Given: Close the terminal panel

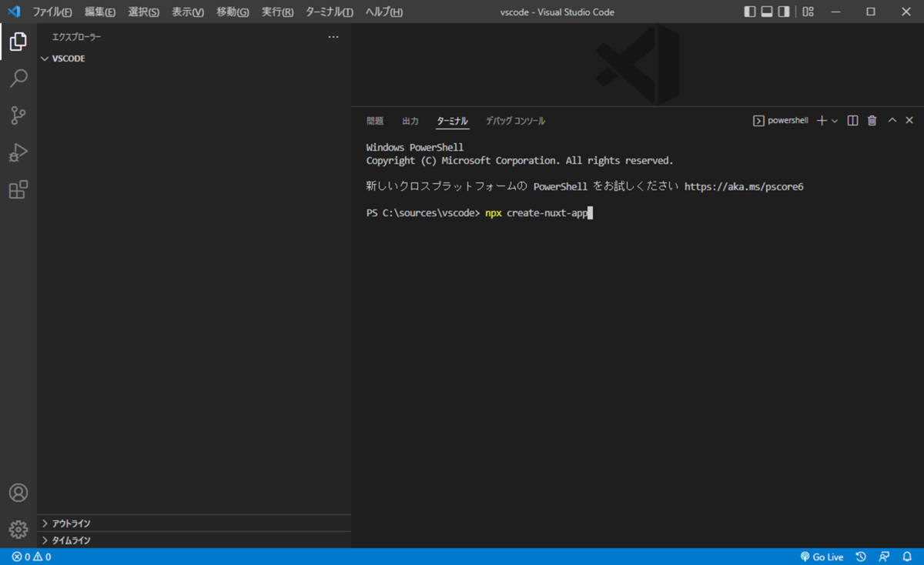Looking at the screenshot, I should (x=909, y=121).
